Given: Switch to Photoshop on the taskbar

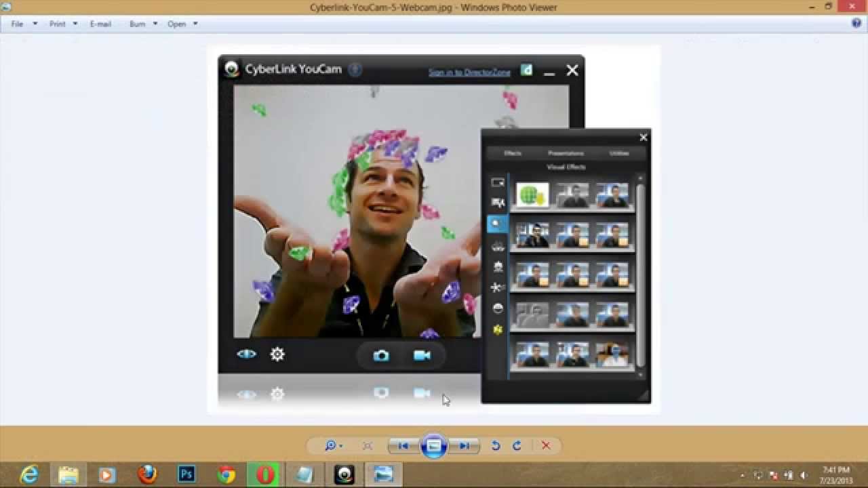Looking at the screenshot, I should coord(186,474).
